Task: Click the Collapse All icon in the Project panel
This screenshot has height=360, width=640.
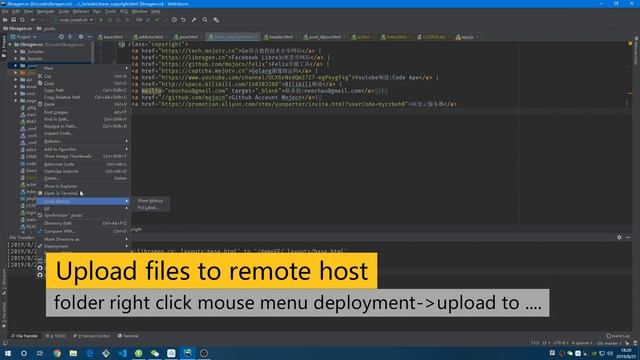Action: click(x=70, y=37)
